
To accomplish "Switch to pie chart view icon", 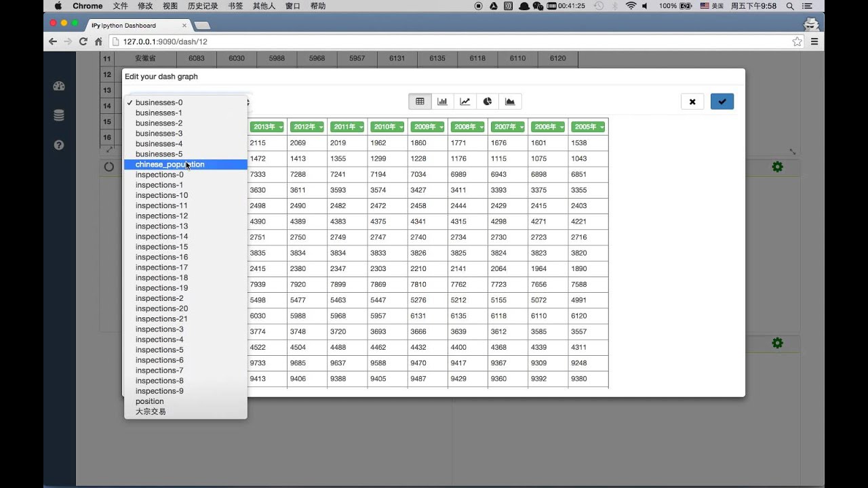I will click(488, 102).
